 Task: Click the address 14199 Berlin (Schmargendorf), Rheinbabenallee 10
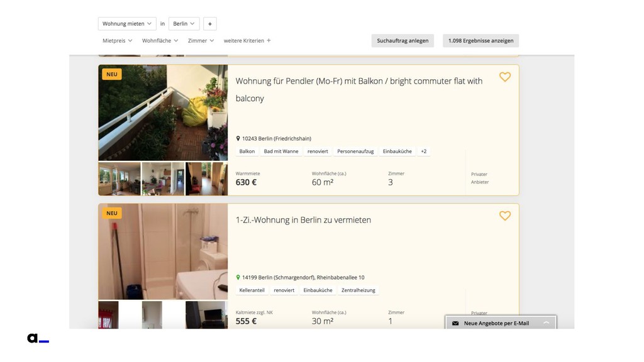coord(303,277)
